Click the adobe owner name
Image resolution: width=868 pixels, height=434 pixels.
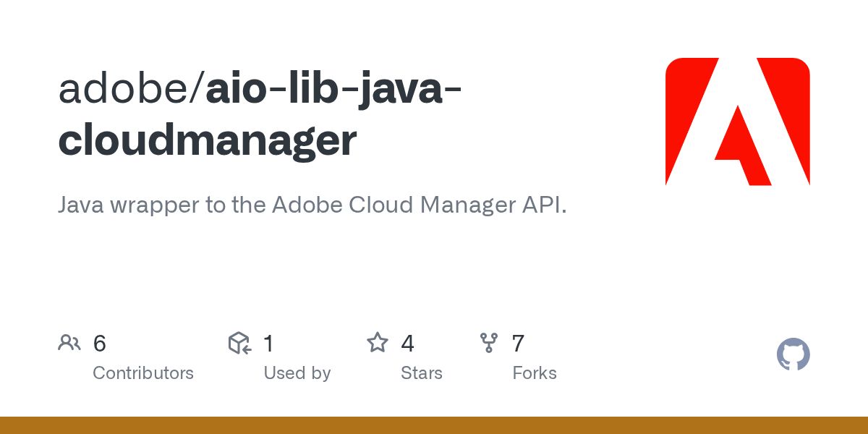click(124, 90)
